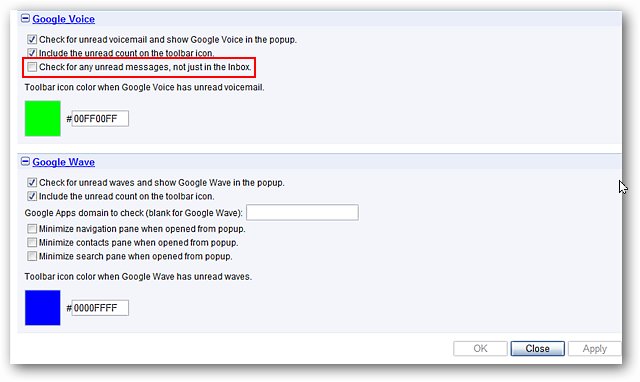Toggle Google Wave unread count on toolbar icon

32,196
